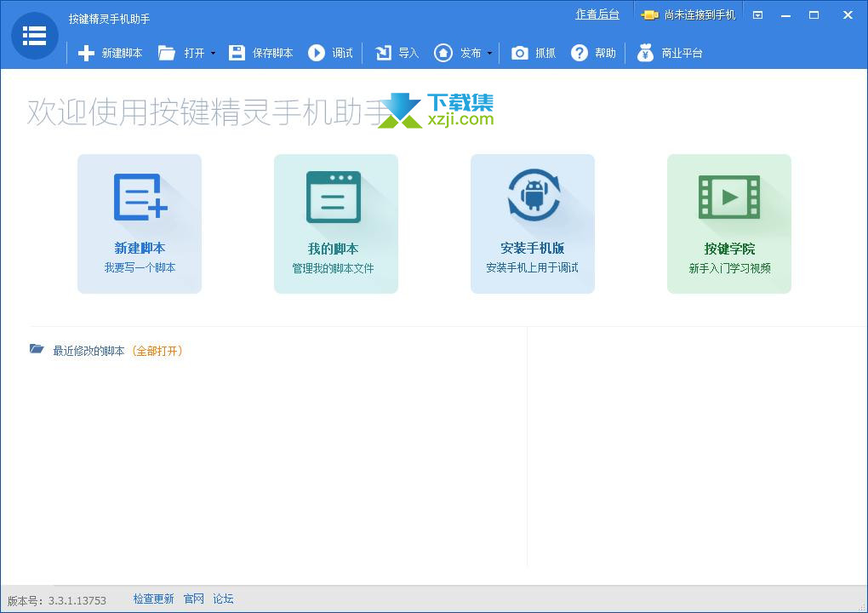Click the 导入 import icon
The width and height of the screenshot is (868, 613).
[383, 53]
